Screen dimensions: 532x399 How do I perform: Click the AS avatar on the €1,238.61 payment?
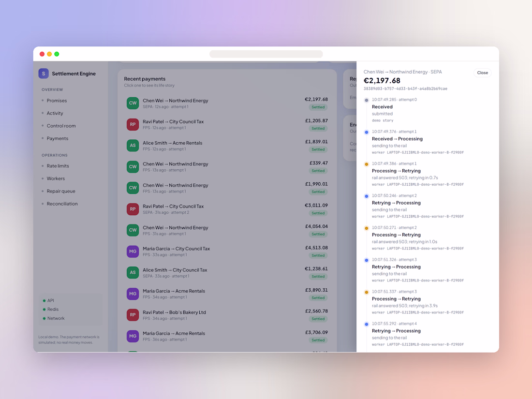(x=133, y=272)
